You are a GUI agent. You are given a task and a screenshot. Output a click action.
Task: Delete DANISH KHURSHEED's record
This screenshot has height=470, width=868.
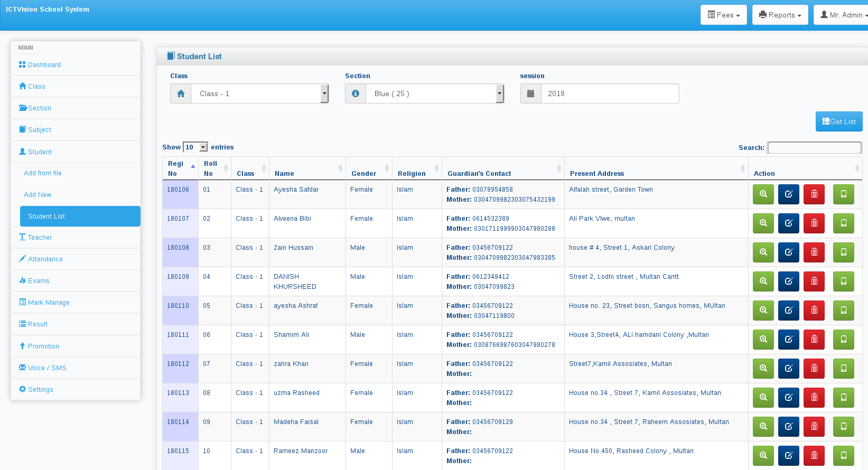(x=814, y=281)
